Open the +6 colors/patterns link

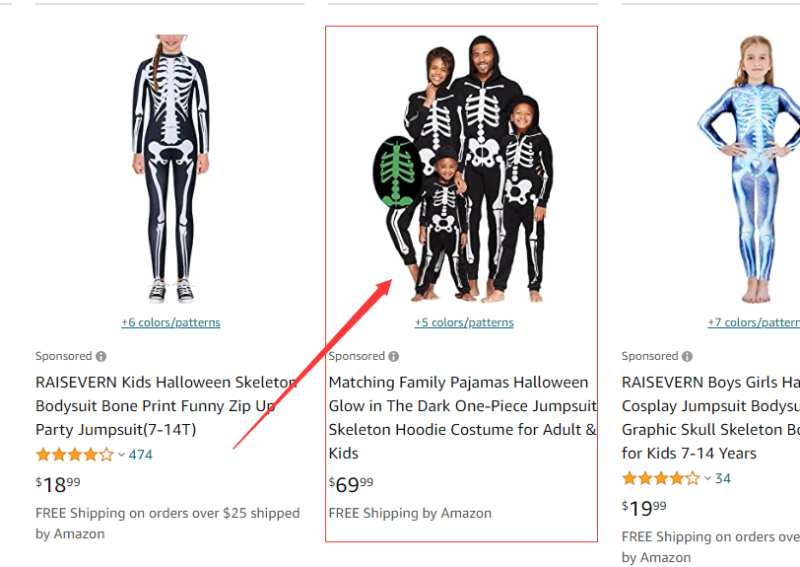[x=171, y=322]
